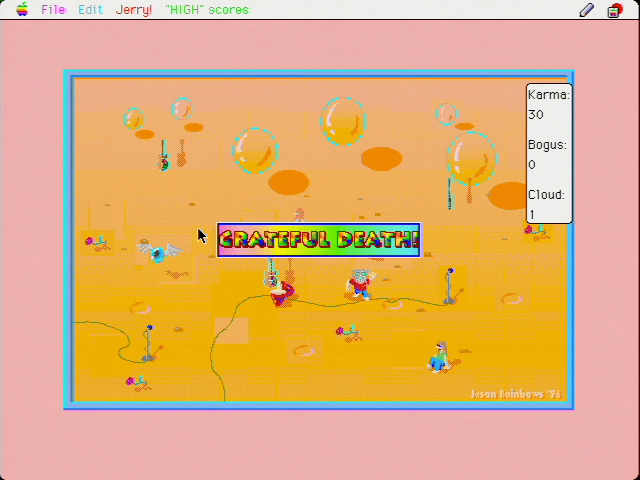
Task: Click the Cloud value "1"
Action: coord(532,214)
